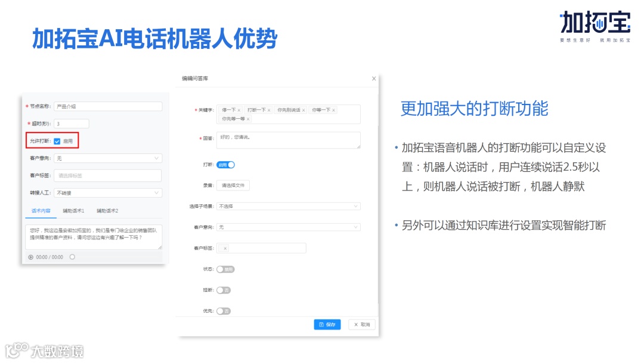The image size is (644, 363).
Task: Enable the 状态 switch
Action: pyautogui.click(x=225, y=269)
